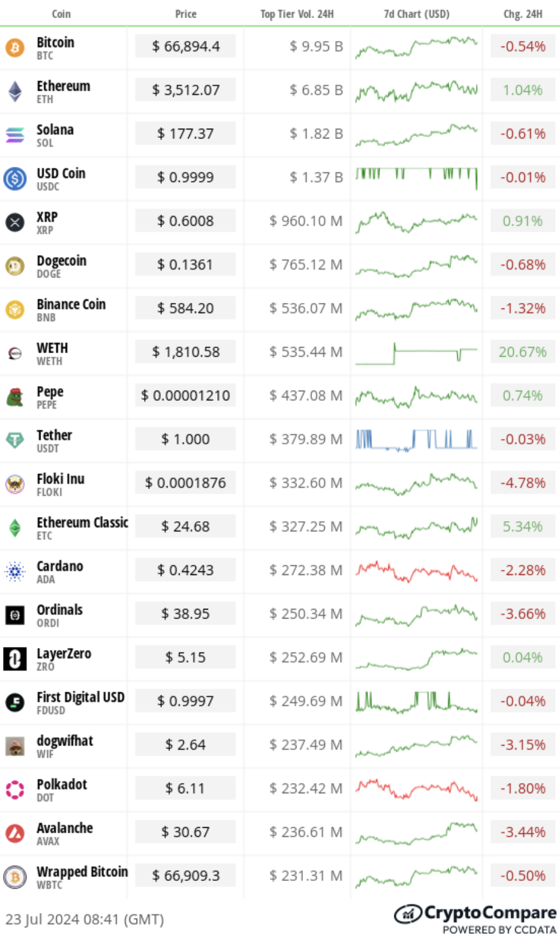Select the Pepe frog icon
The height and width of the screenshot is (936, 560).
point(15,397)
